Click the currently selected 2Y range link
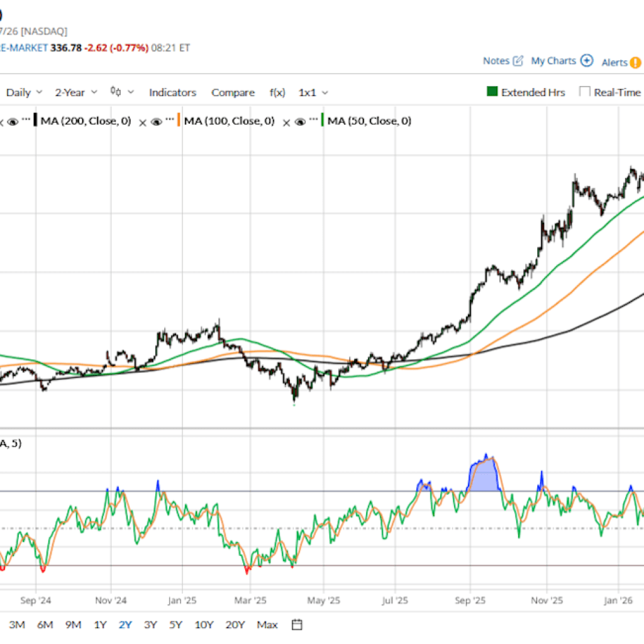Image resolution: width=644 pixels, height=644 pixels. click(x=125, y=625)
